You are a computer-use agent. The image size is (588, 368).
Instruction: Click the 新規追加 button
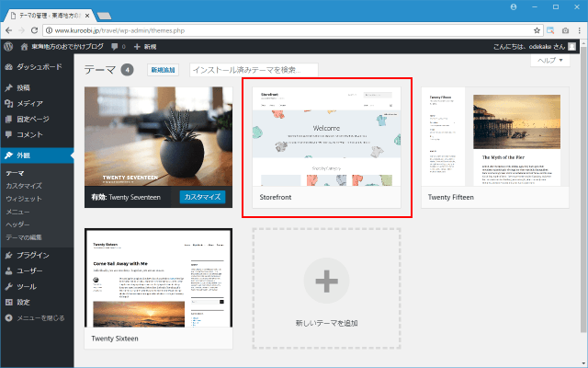163,70
